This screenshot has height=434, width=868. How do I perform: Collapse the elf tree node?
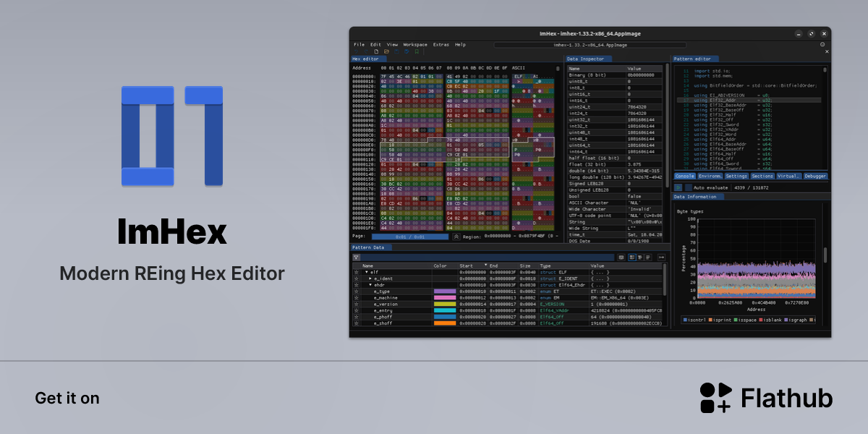[x=367, y=272]
